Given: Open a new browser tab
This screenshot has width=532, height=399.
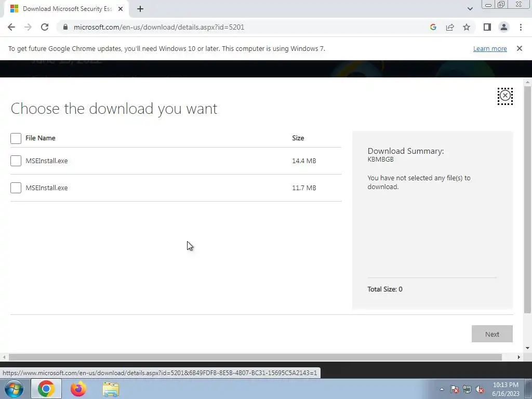Looking at the screenshot, I should coord(140,9).
